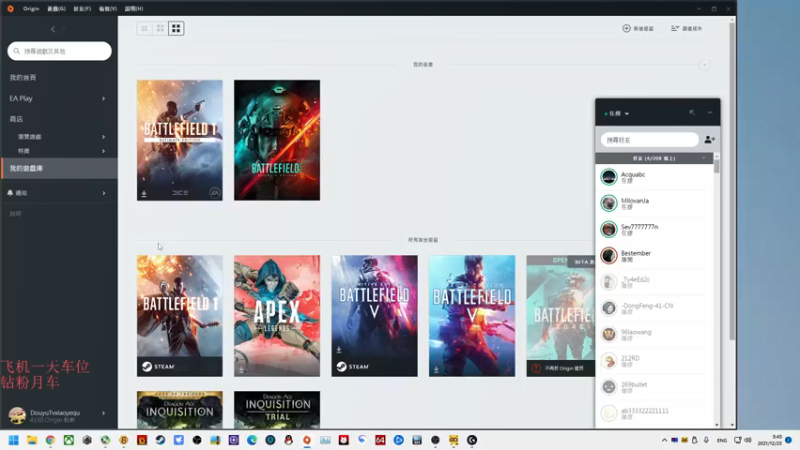Open Dragon Age Inquisition Trial tile
Image resolution: width=800 pixels, height=450 pixels.
277,410
